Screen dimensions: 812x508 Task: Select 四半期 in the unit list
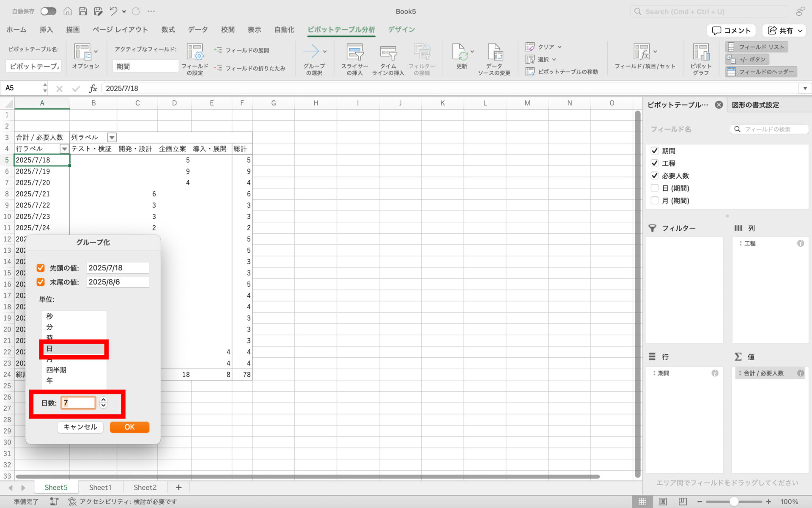tap(56, 370)
